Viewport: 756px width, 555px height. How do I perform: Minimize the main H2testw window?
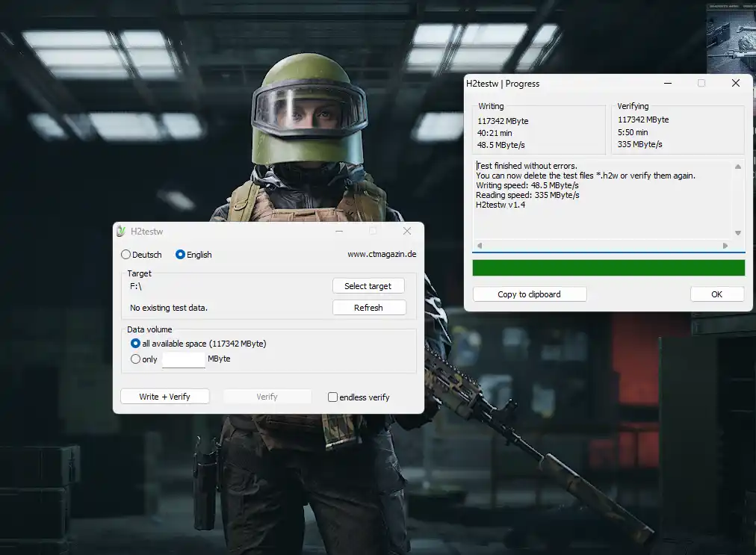pyautogui.click(x=339, y=231)
